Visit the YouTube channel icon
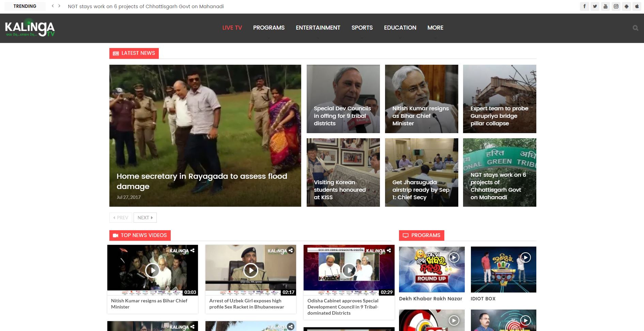This screenshot has width=644, height=331. pyautogui.click(x=605, y=6)
